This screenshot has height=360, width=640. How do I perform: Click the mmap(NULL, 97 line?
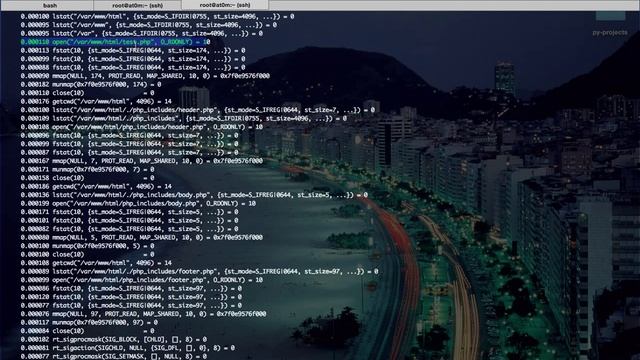[x=143, y=314]
